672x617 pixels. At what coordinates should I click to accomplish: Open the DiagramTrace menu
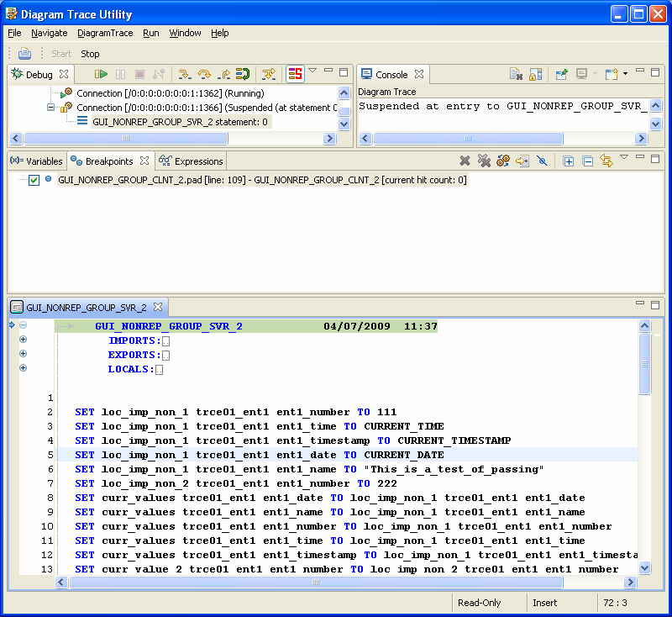pos(105,33)
